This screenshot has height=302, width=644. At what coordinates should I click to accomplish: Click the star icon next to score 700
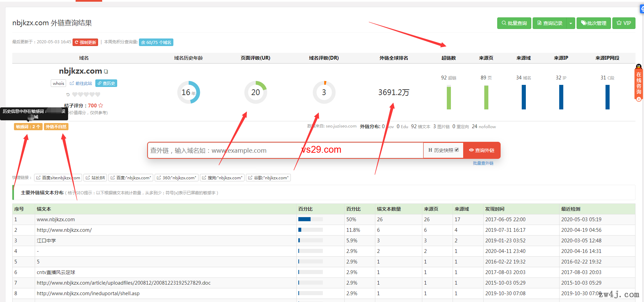tap(100, 105)
